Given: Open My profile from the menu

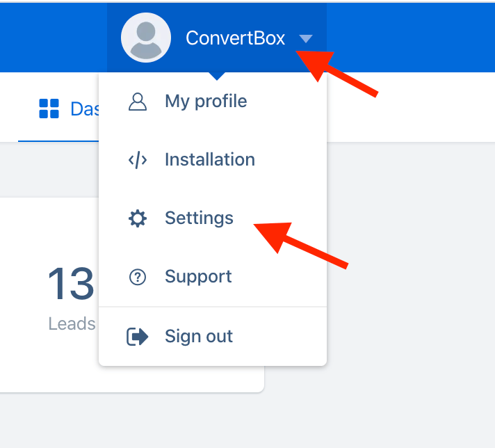Looking at the screenshot, I should point(213,102).
